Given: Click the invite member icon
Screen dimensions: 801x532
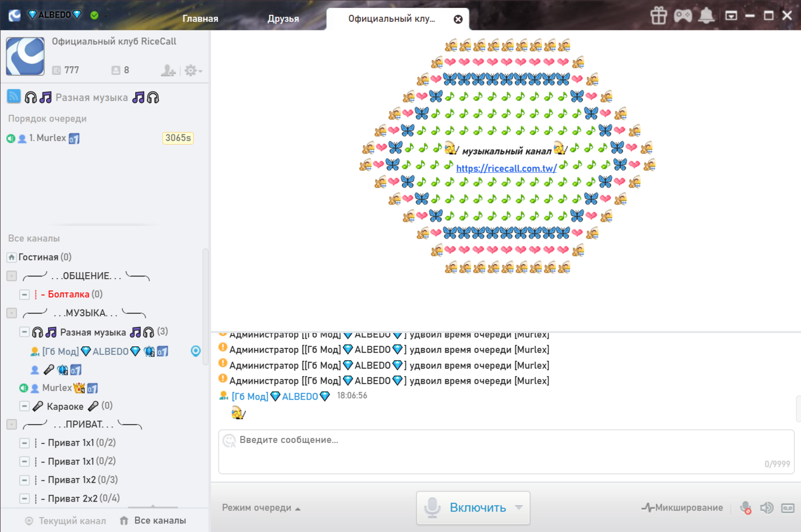Looking at the screenshot, I should (168, 70).
